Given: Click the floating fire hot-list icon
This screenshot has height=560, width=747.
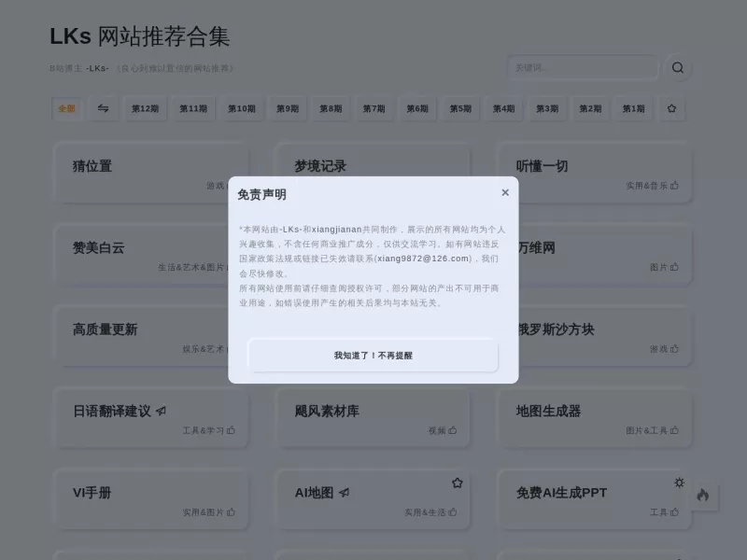Looking at the screenshot, I should tap(703, 496).
